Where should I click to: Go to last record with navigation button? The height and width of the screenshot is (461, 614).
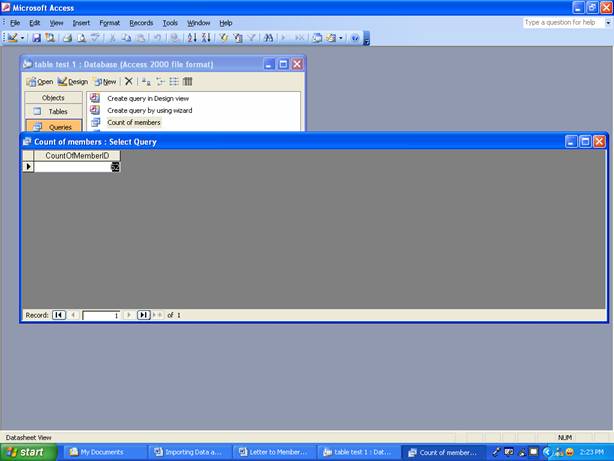(143, 315)
